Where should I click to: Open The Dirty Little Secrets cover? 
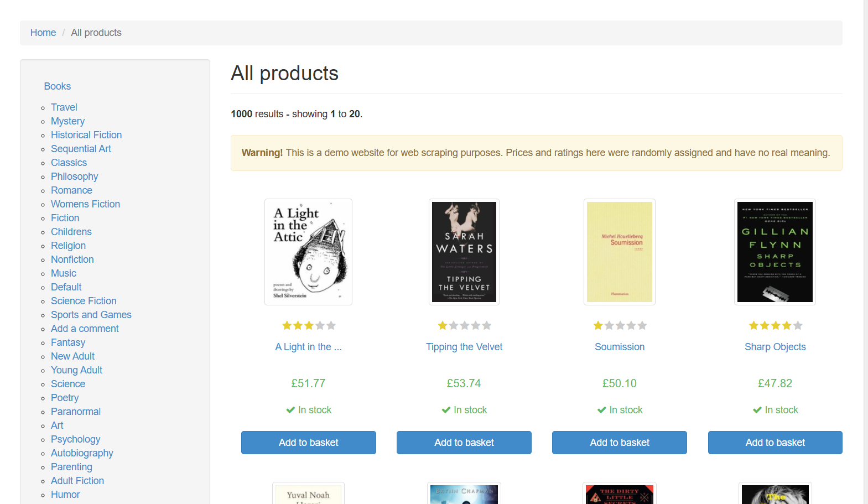(620, 493)
